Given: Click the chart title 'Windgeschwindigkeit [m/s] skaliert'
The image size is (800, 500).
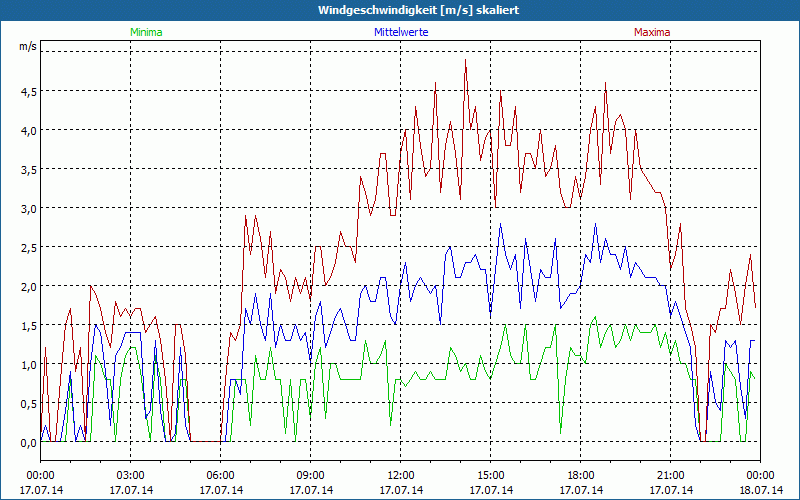Looking at the screenshot, I should 418,10.
